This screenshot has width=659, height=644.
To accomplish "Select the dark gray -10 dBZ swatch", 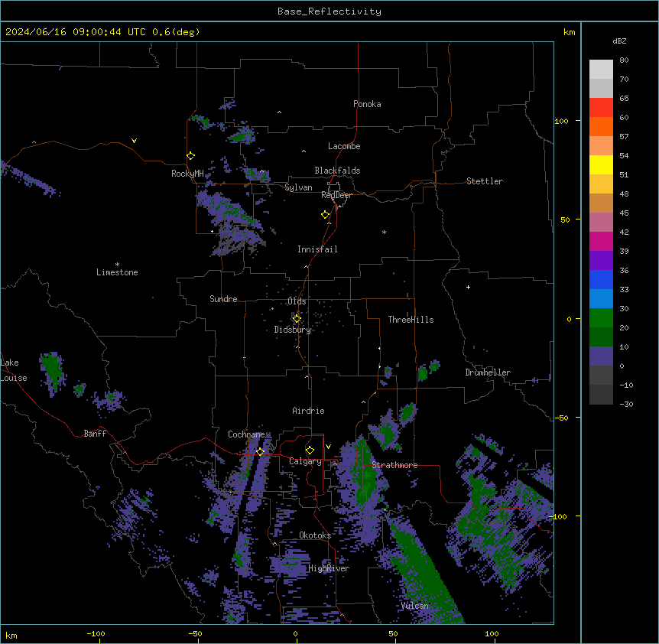I will point(601,395).
